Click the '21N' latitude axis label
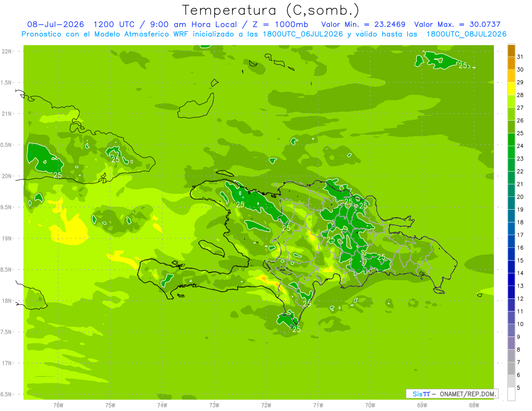Screen dimensions: 532x411 7,114
